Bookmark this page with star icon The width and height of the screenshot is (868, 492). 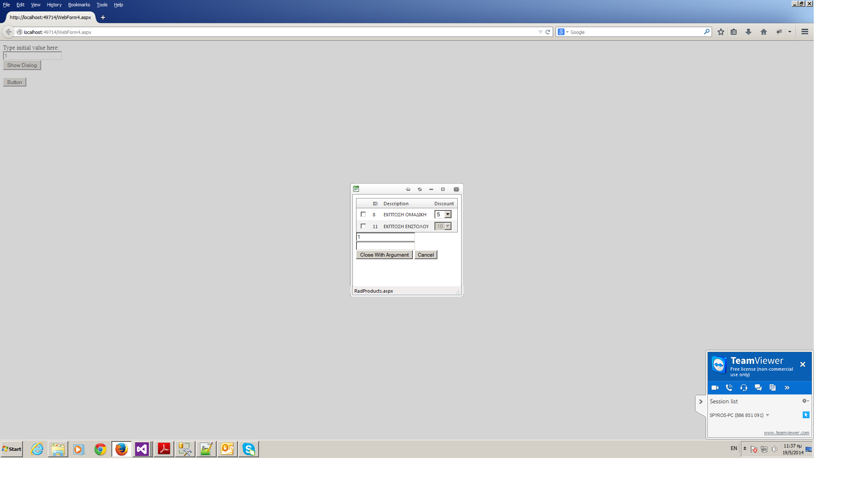tap(721, 32)
